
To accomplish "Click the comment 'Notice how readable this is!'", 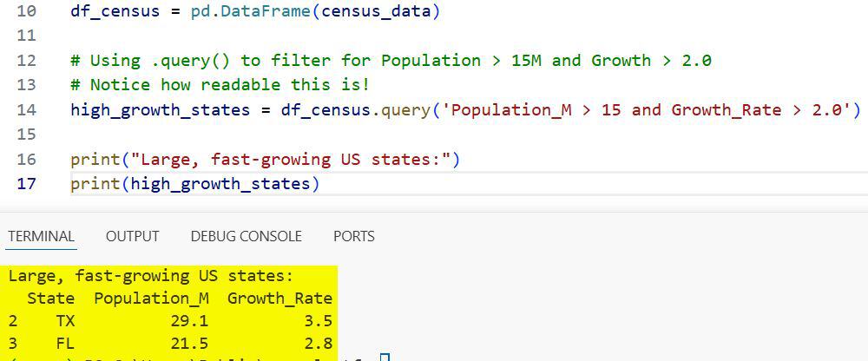I will pyautogui.click(x=220, y=85).
